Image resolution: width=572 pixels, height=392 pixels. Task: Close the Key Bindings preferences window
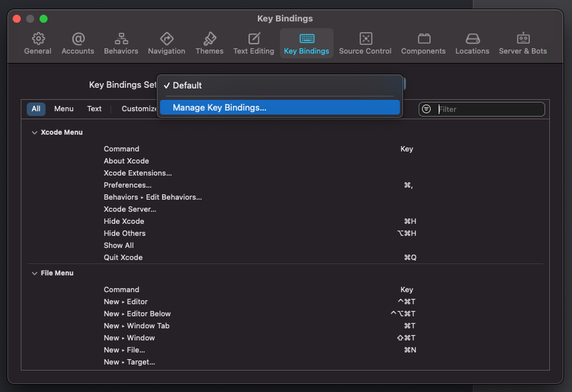pyautogui.click(x=17, y=19)
